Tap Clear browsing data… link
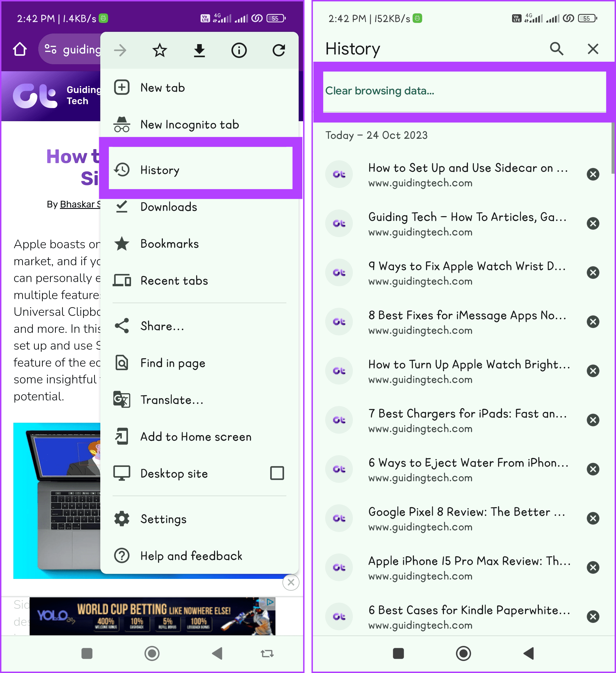Image resolution: width=616 pixels, height=673 pixels. click(380, 91)
